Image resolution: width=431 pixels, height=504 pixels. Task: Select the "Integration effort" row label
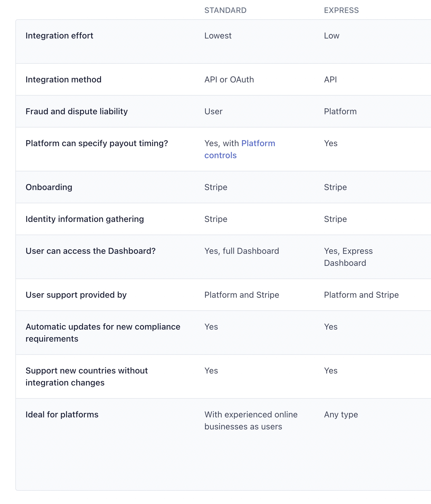[59, 36]
